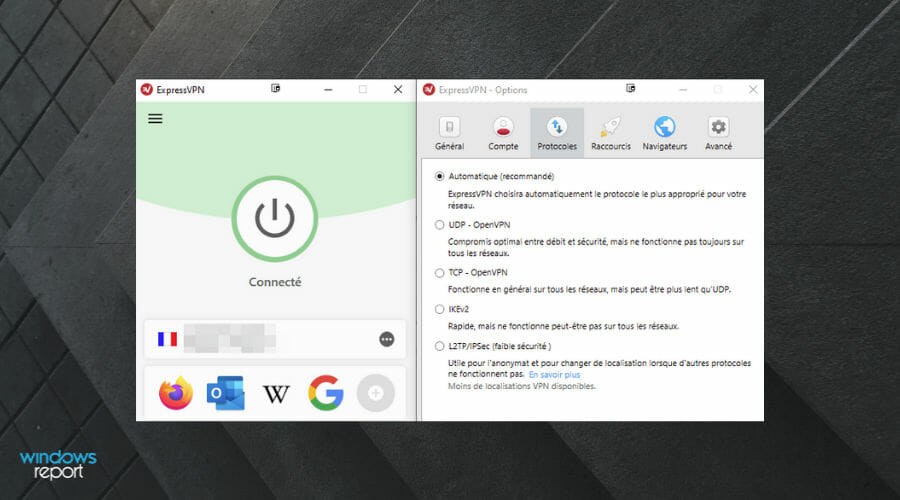Go to the Avancé settings tab
This screenshot has height=500, width=900.
pyautogui.click(x=718, y=133)
